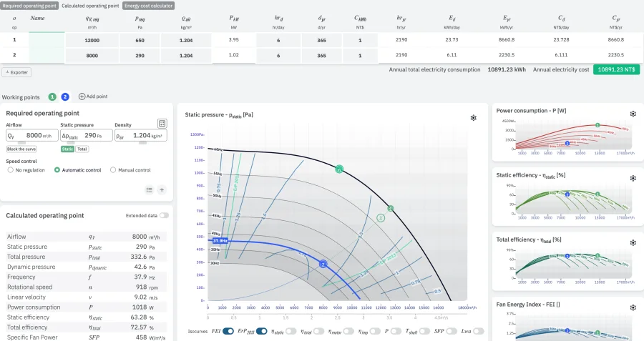This screenshot has height=341, width=644.
Task: Edit row 2 days per year value 365
Action: tap(321, 55)
